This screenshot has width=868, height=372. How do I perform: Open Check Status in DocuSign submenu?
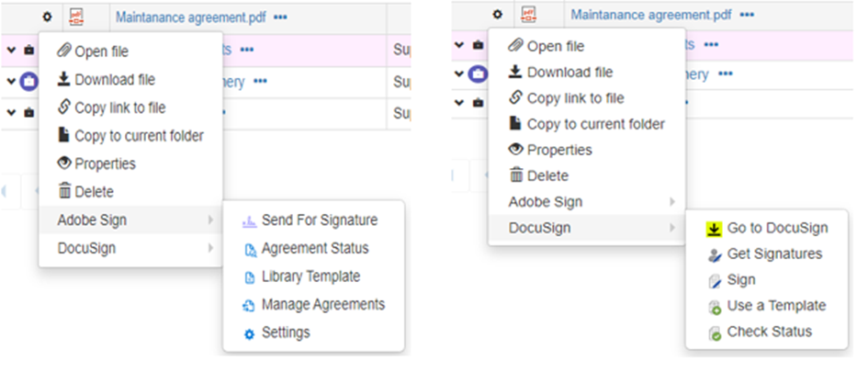coord(760,333)
